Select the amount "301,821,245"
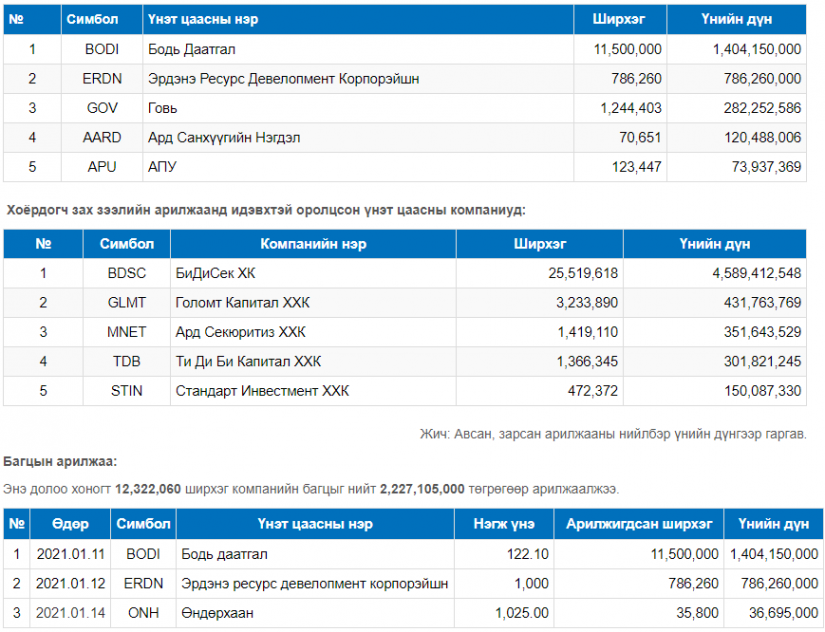825x632 pixels. click(762, 362)
